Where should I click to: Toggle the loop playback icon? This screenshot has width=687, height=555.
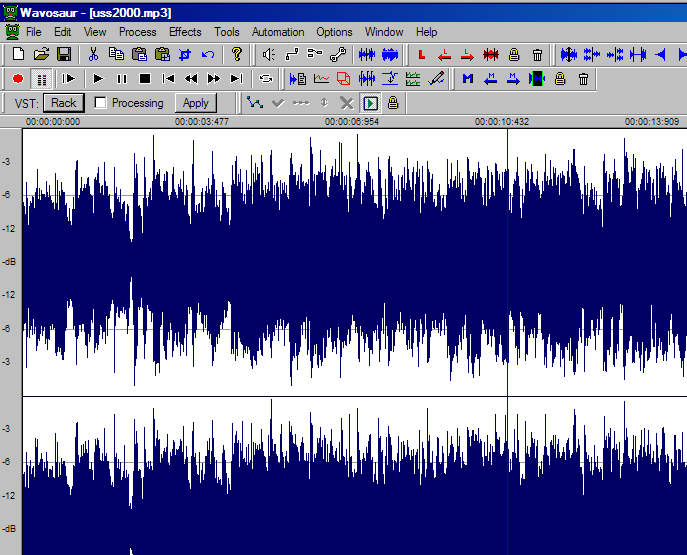(266, 78)
